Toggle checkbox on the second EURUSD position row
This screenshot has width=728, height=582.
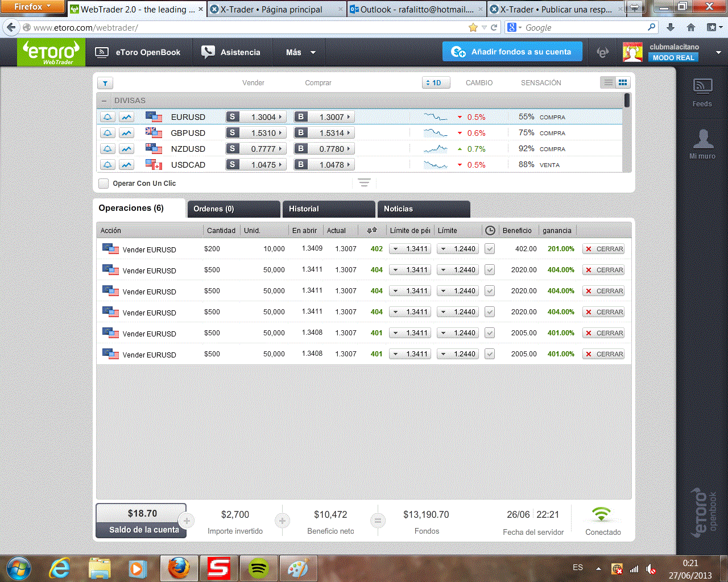tap(489, 270)
